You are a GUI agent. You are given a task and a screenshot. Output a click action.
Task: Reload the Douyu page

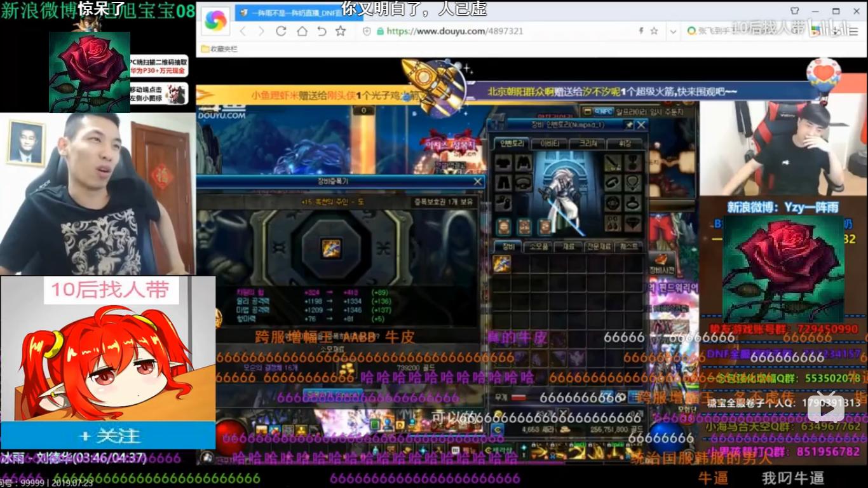[281, 31]
